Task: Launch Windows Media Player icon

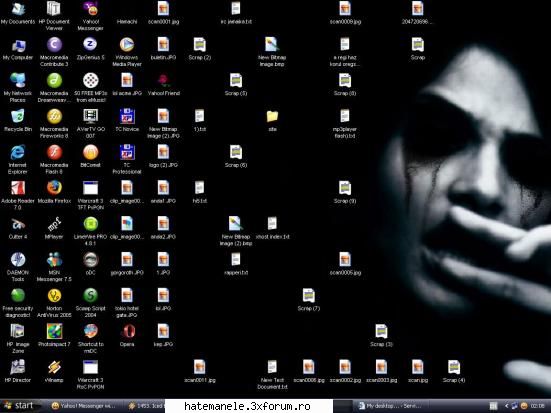Action: coord(127,52)
